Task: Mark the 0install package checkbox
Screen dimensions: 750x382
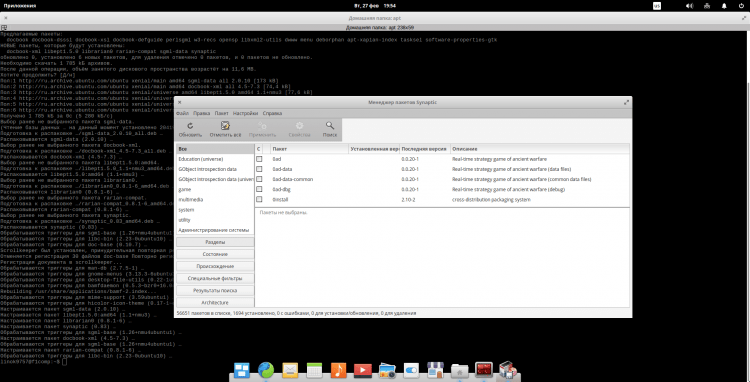Action: point(259,199)
